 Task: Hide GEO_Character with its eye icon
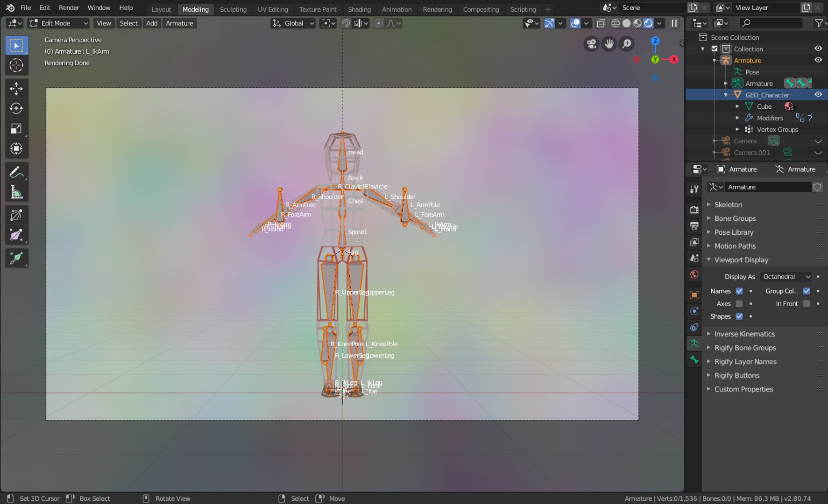[x=818, y=95]
